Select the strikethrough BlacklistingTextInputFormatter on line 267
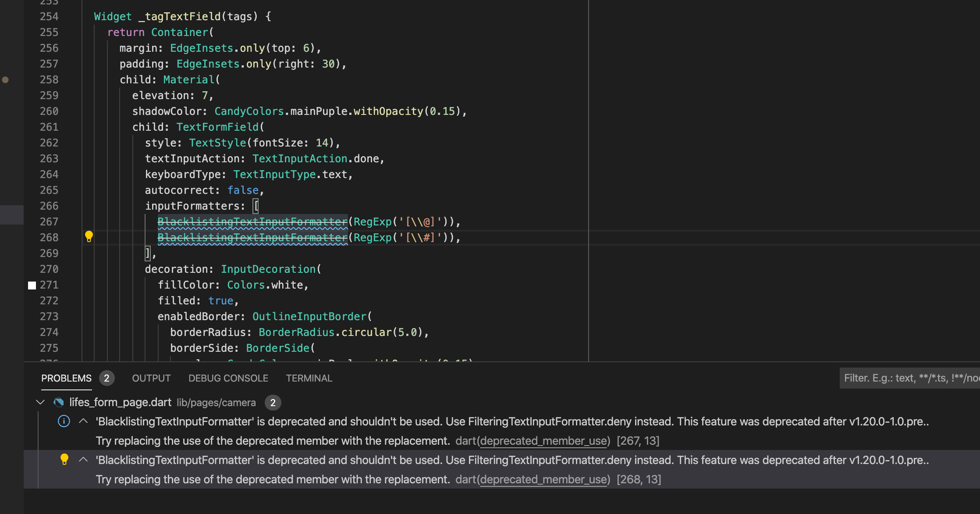 coord(252,221)
